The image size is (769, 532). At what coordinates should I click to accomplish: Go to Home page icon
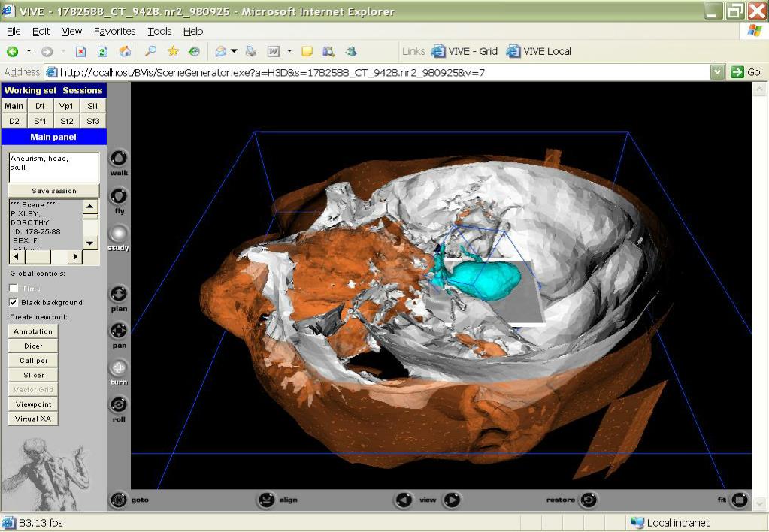pos(125,52)
